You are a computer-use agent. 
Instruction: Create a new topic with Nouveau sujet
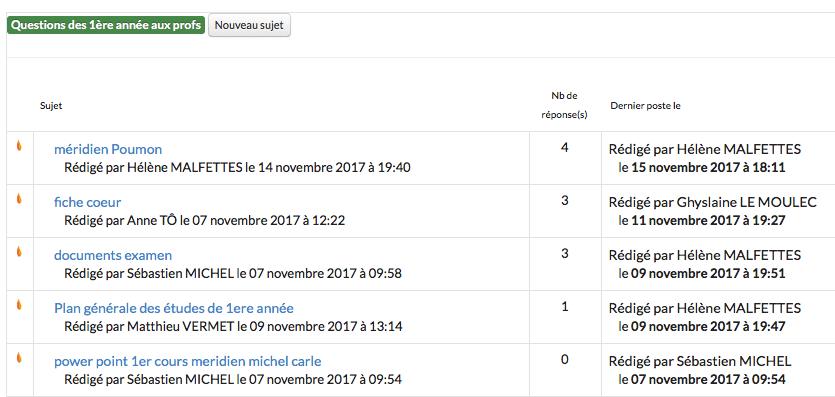pos(249,25)
